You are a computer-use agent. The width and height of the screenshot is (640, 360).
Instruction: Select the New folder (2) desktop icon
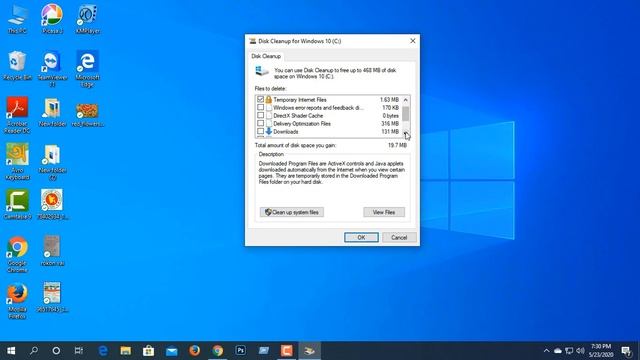pyautogui.click(x=52, y=162)
